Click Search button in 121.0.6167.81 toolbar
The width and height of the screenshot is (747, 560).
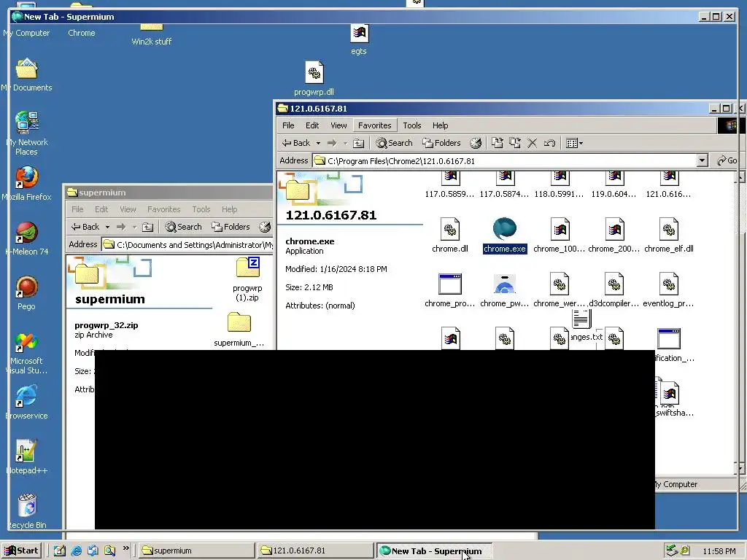coord(394,143)
